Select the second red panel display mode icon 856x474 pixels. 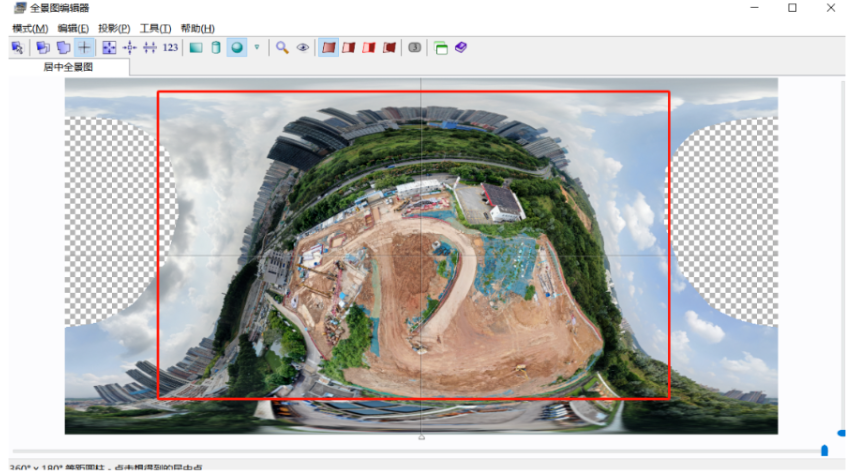point(348,48)
